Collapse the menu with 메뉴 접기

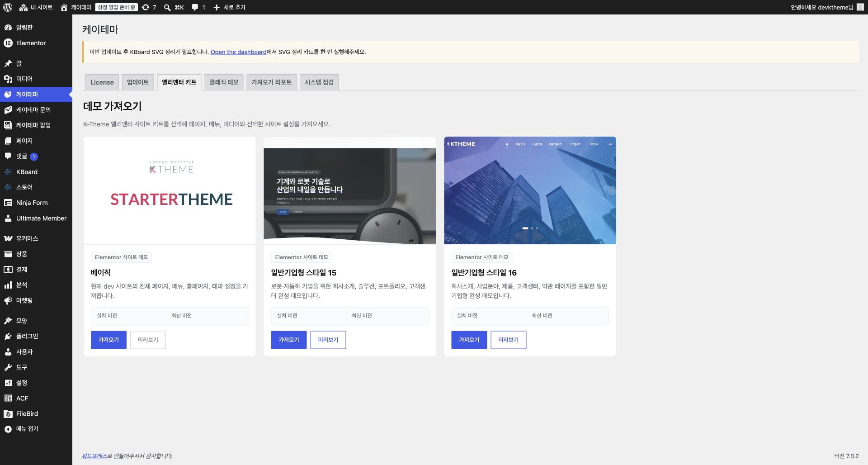(36, 429)
